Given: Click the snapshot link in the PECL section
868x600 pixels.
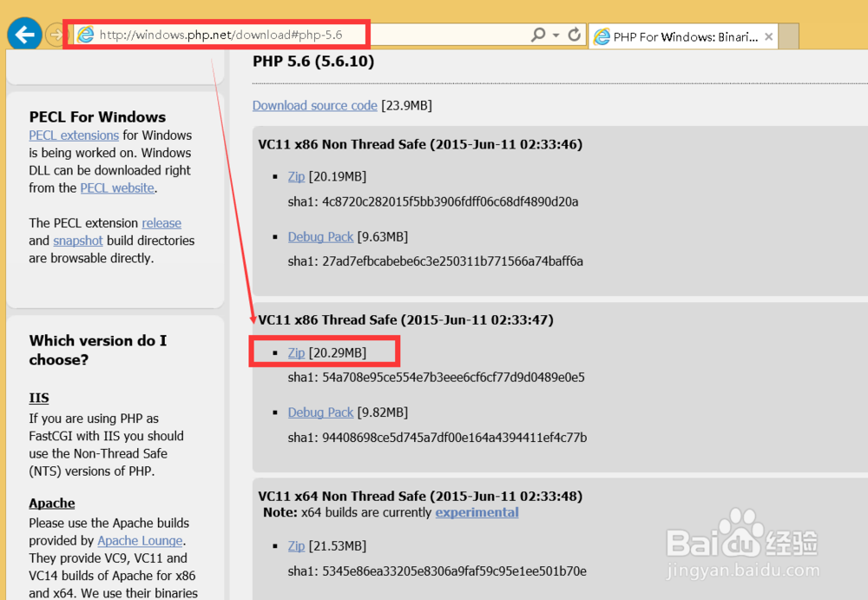Looking at the screenshot, I should tap(77, 241).
